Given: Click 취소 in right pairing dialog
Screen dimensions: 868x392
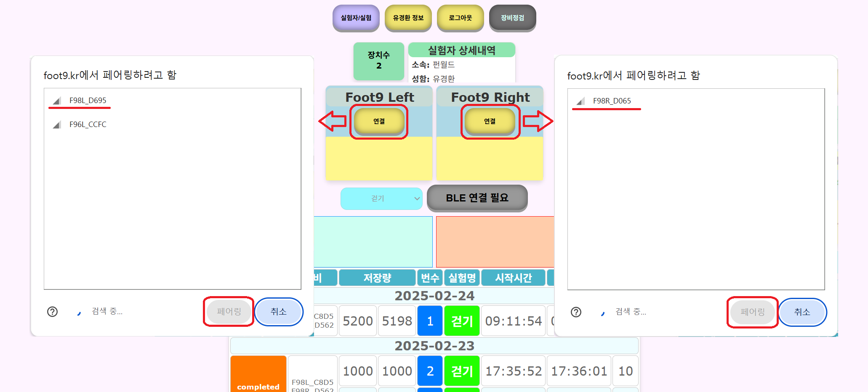Looking at the screenshot, I should [x=802, y=312].
